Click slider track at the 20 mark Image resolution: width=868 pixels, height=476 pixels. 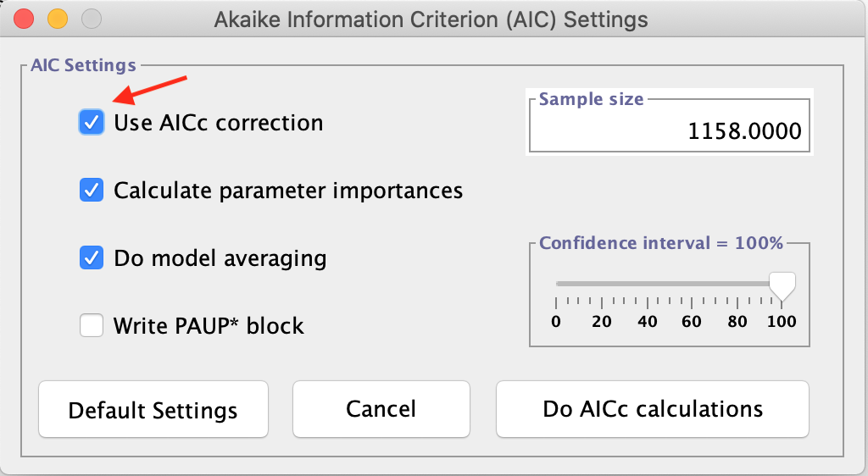(x=602, y=284)
